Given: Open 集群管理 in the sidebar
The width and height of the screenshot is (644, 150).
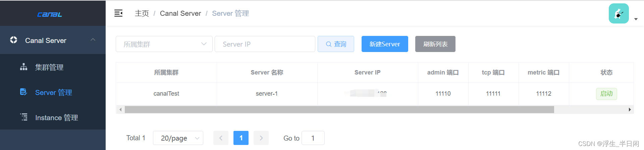Looking at the screenshot, I should (x=53, y=67).
